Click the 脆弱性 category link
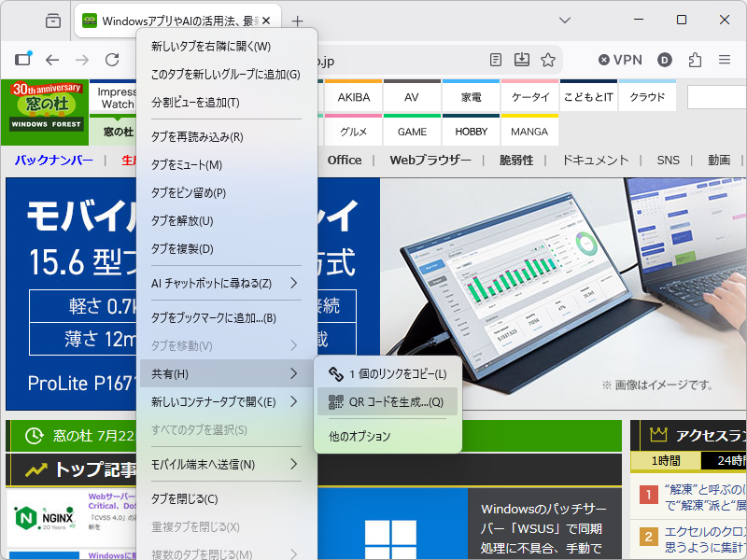747x560 pixels. [x=516, y=160]
